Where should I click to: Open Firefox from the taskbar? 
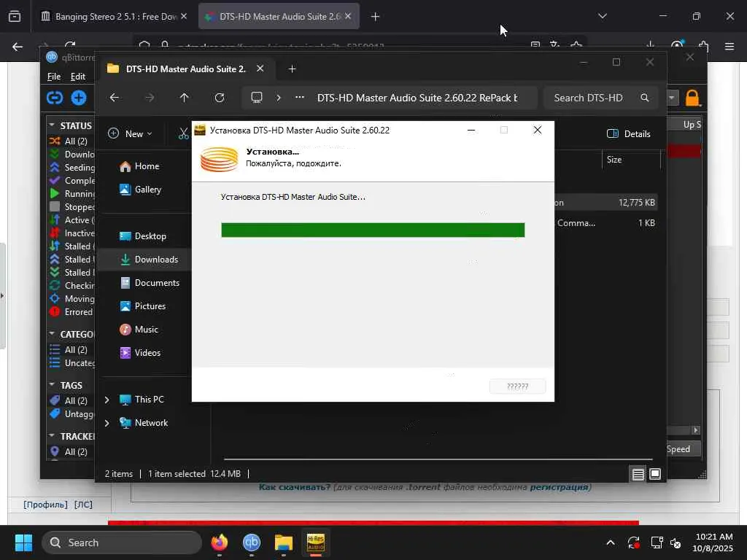(x=220, y=542)
